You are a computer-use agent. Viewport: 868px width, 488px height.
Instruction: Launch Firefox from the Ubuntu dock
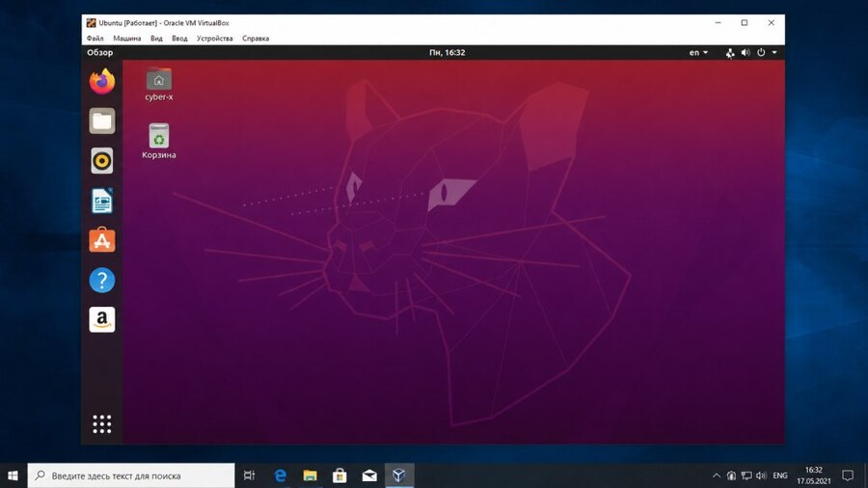(102, 82)
